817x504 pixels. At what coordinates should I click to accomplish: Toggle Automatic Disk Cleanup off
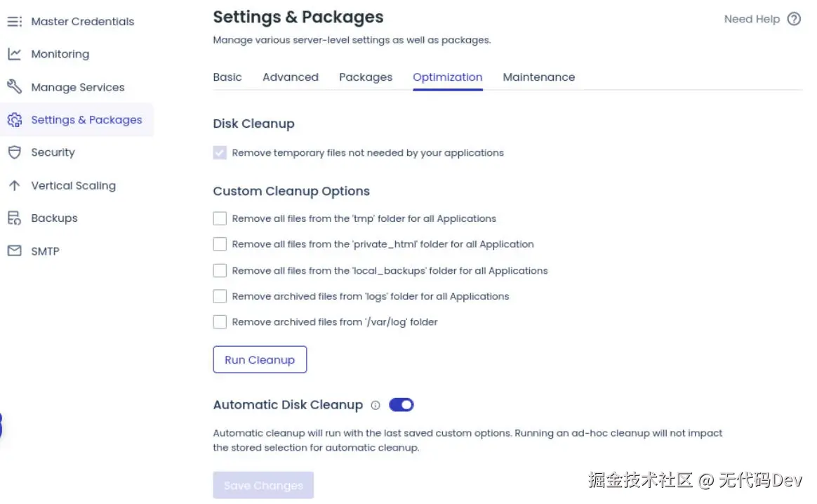401,405
